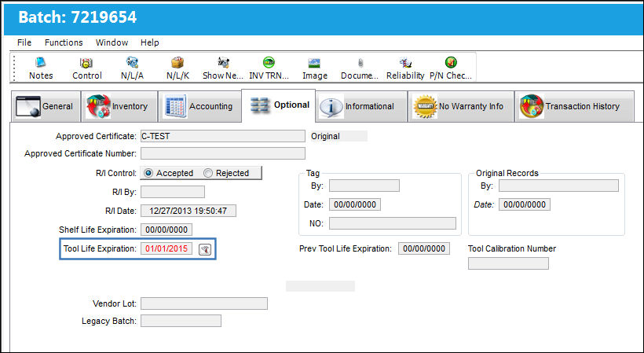Click the Tool Life Expiration date 01/01/2015
The image size is (644, 353).
click(x=166, y=248)
